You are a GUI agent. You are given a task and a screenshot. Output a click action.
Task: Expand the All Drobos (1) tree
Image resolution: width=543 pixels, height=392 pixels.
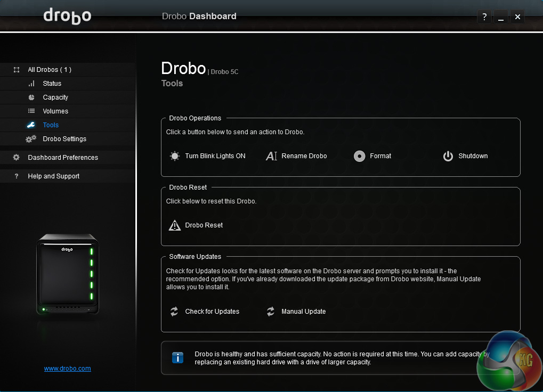pos(50,70)
